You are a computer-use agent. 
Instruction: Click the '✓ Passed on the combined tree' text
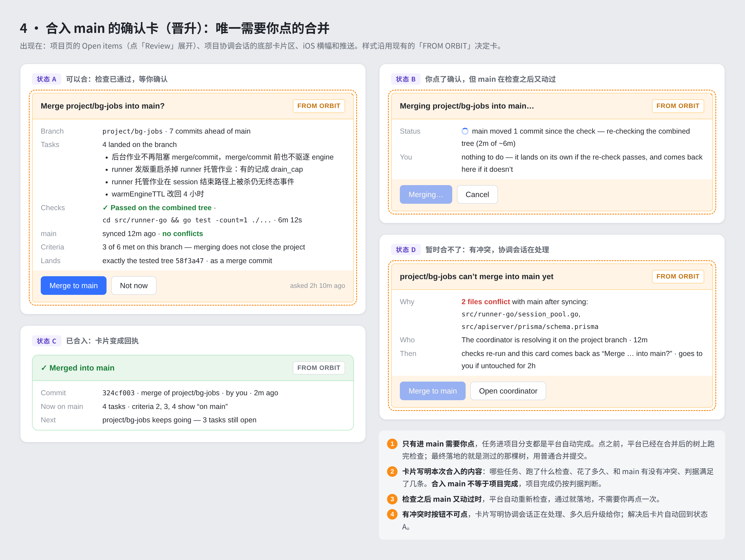(157, 208)
